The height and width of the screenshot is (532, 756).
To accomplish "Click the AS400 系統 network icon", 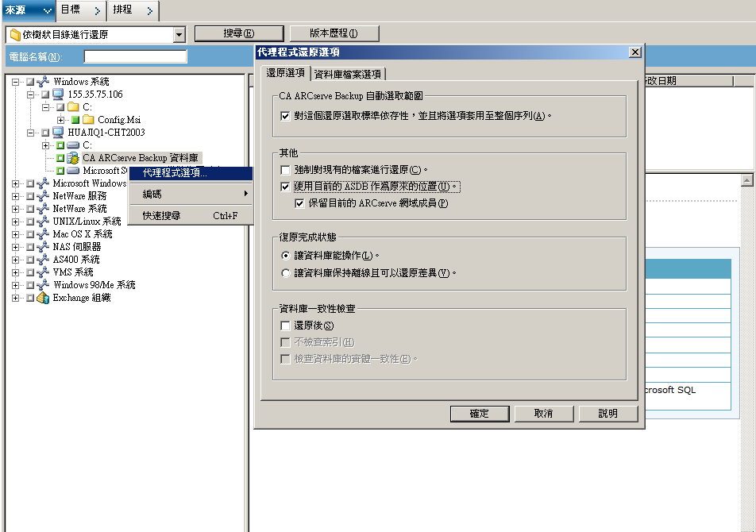I will tap(43, 260).
